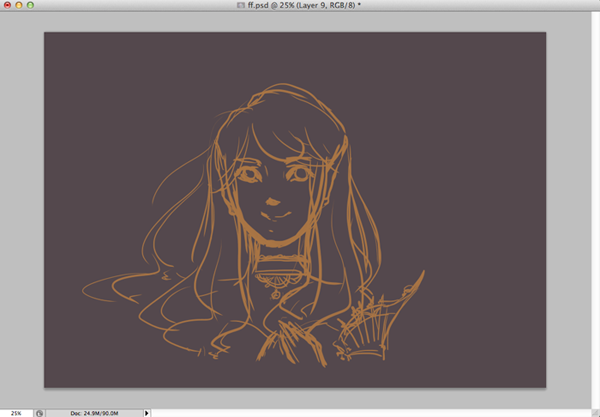Viewport: 600px width, 417px height.
Task: Click the Doc: 24.9M/90.0M status readout
Action: [94, 413]
